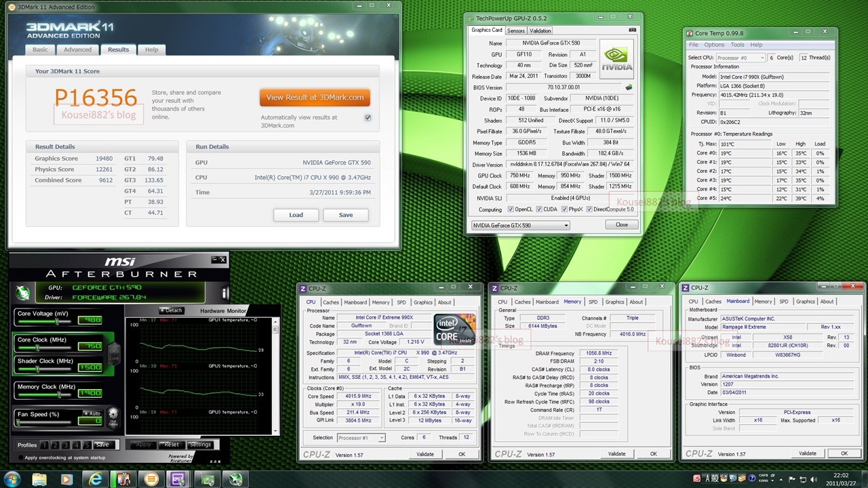Switch to the Sensors tab in GPU-Z
This screenshot has width=868, height=488.
tap(515, 30)
